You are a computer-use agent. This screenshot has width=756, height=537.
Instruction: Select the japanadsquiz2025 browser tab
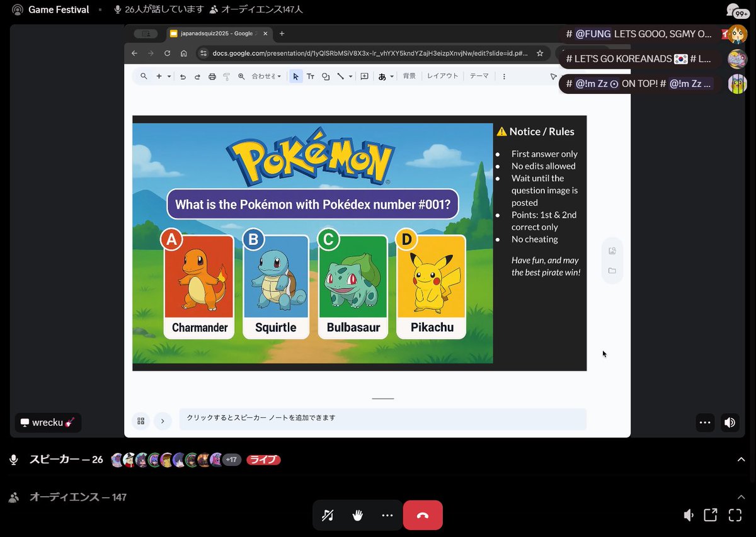219,33
